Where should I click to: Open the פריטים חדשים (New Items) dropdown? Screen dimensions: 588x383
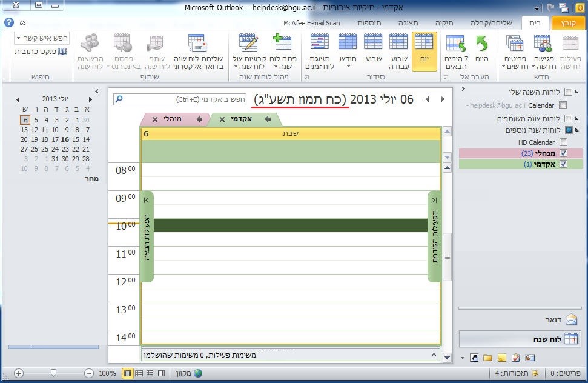pyautogui.click(x=515, y=52)
